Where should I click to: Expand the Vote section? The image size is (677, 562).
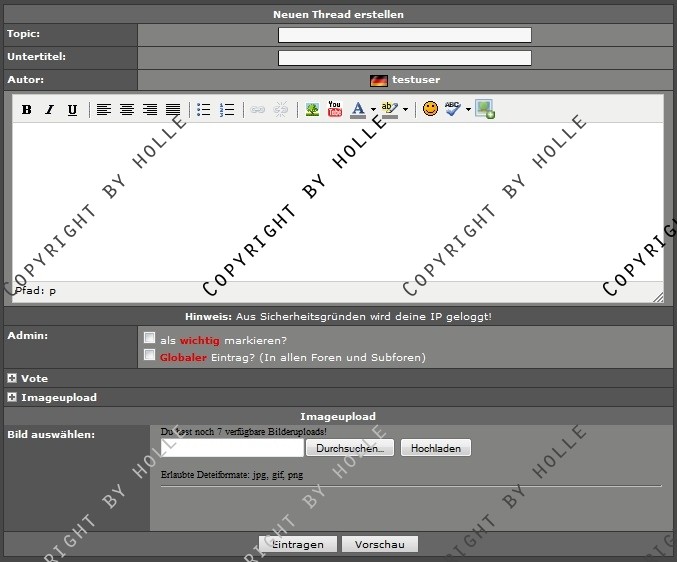tap(12, 379)
